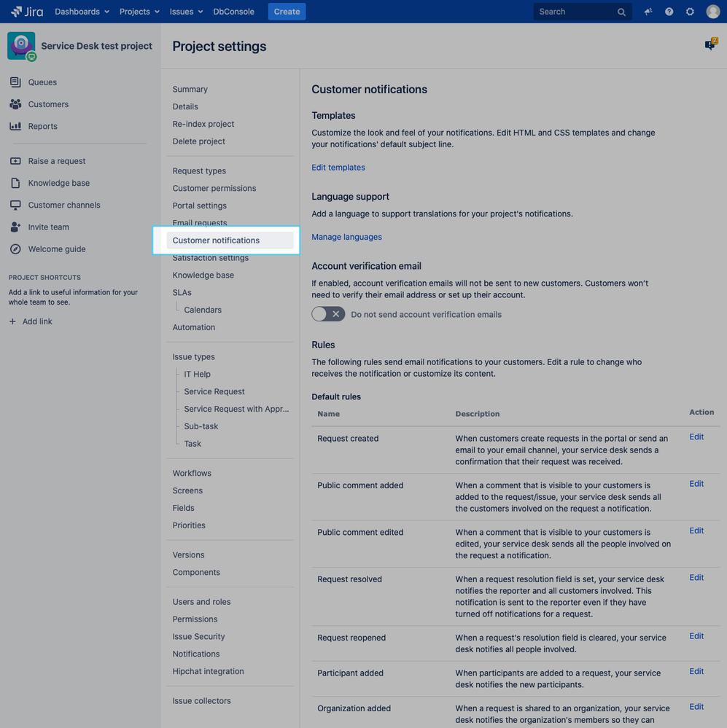Screen dimensions: 727x728
Task: Open SLAs settings
Action: [182, 292]
